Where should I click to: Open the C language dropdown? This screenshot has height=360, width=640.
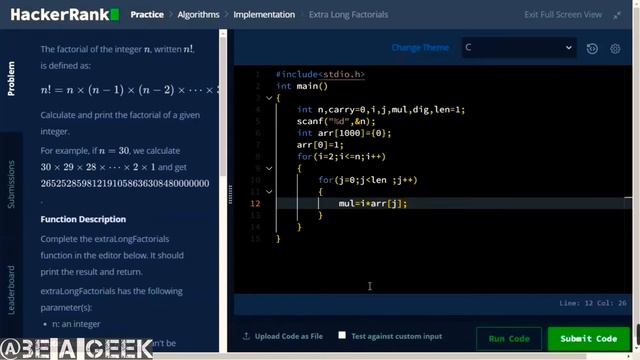pyautogui.click(x=519, y=48)
